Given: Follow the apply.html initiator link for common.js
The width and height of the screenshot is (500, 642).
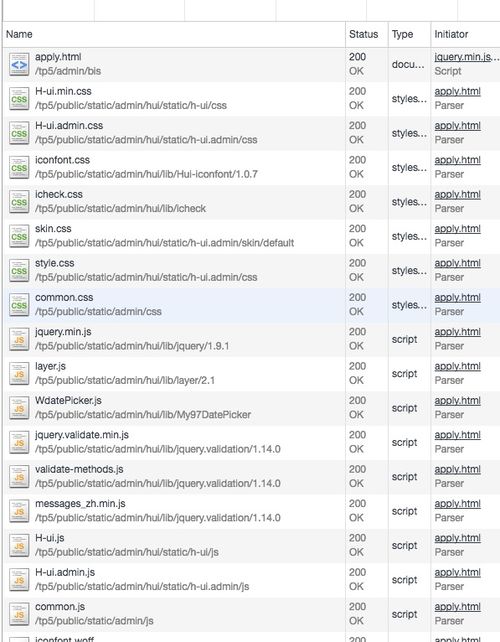Looking at the screenshot, I should click(x=457, y=607).
